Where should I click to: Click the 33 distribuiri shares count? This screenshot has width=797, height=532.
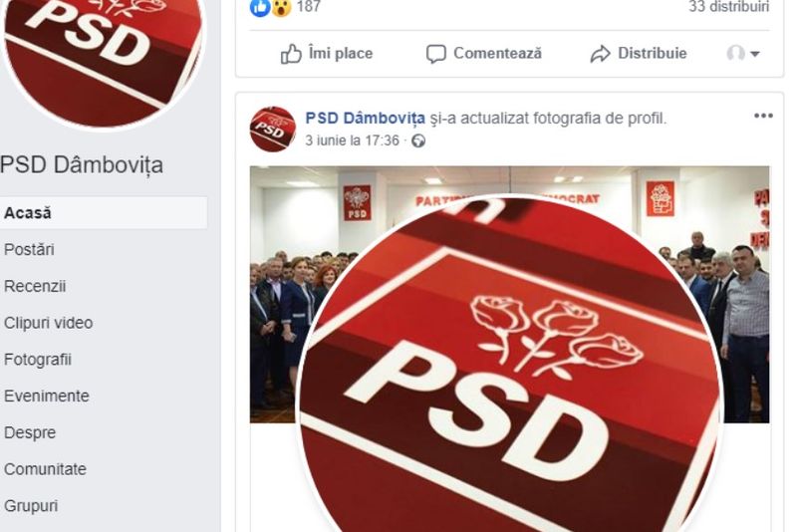728,7
